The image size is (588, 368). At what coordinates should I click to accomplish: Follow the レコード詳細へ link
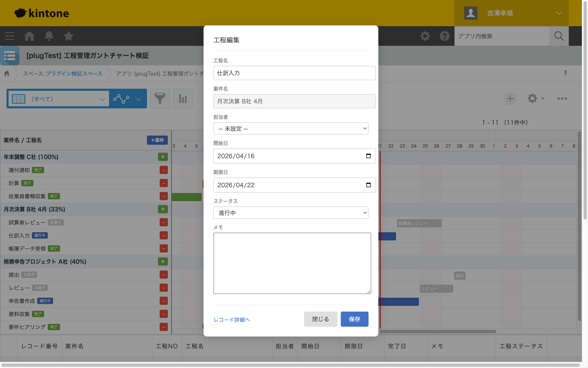click(232, 320)
